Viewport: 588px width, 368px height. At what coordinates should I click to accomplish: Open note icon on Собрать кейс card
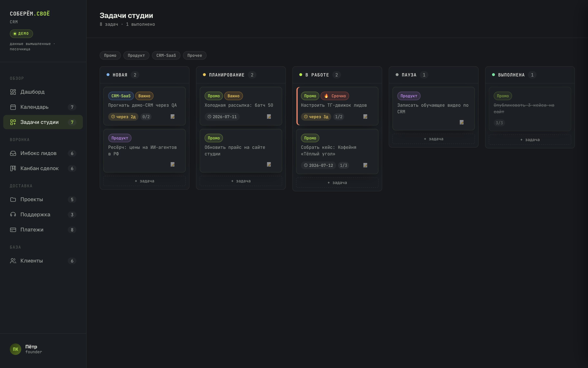pos(365,165)
